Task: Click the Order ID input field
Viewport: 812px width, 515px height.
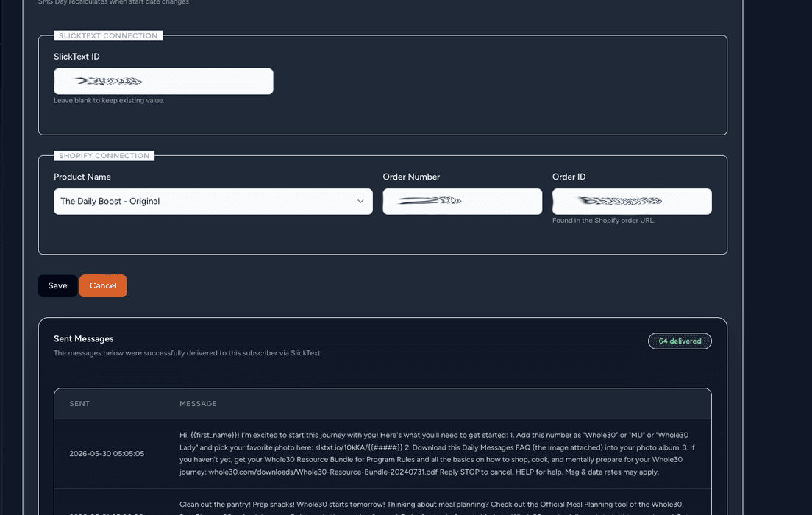Action: pyautogui.click(x=632, y=201)
